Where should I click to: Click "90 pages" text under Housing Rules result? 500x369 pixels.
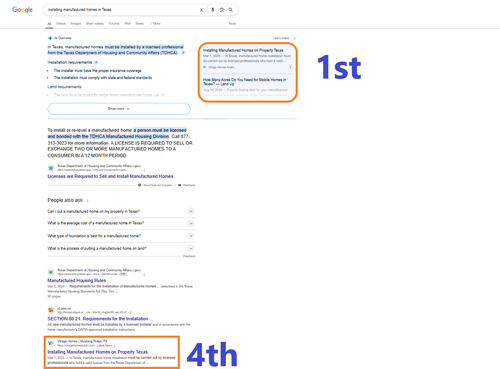pyautogui.click(x=54, y=296)
